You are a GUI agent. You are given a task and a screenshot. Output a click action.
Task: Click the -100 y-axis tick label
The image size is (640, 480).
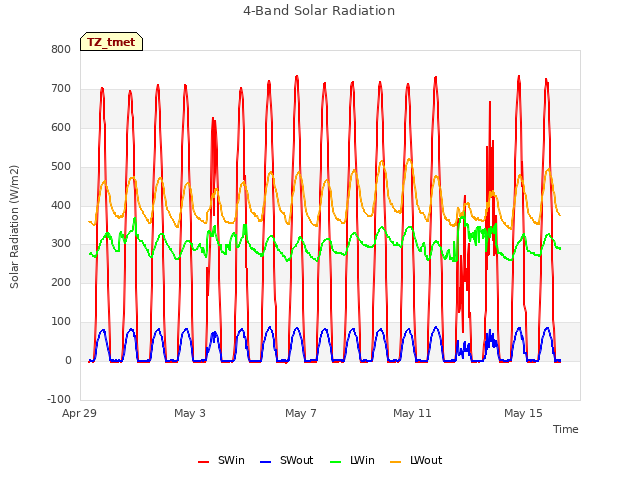pos(59,399)
